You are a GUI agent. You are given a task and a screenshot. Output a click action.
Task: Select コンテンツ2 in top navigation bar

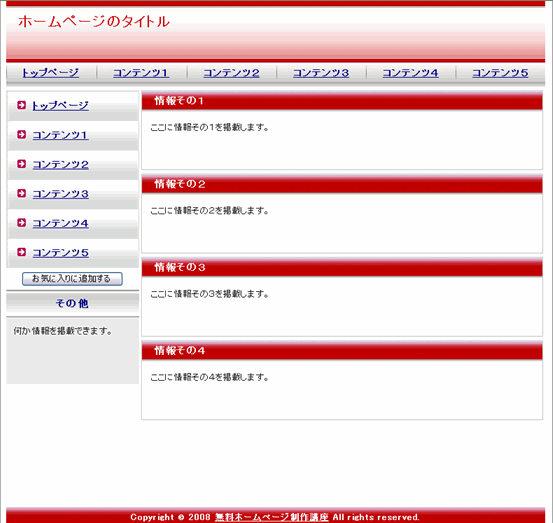click(x=231, y=73)
